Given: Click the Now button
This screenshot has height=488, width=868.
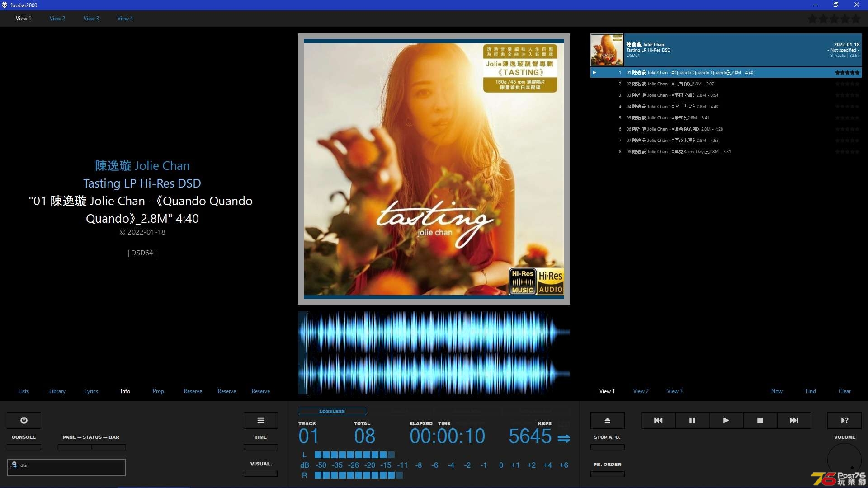Looking at the screenshot, I should 777,391.
